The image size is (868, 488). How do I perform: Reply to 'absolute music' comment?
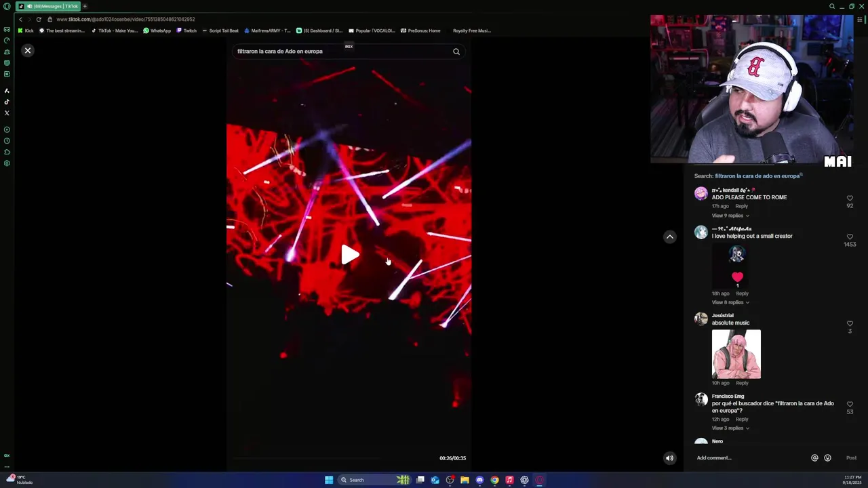tap(742, 383)
